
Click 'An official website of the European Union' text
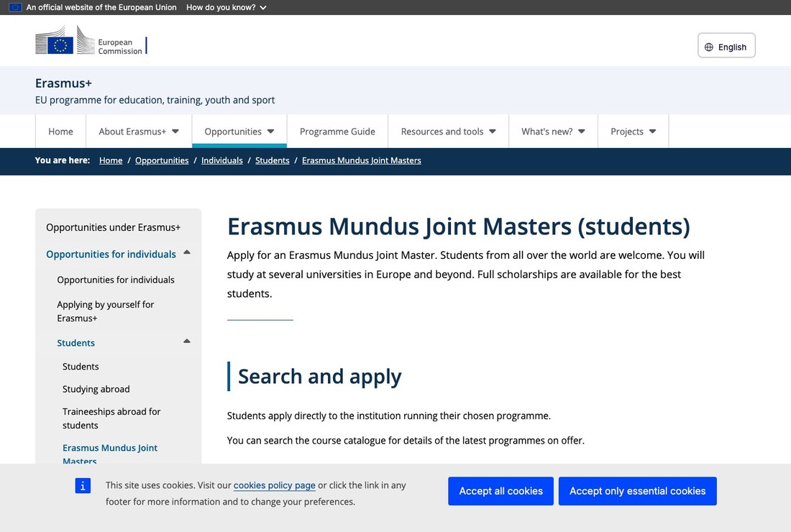[101, 8]
